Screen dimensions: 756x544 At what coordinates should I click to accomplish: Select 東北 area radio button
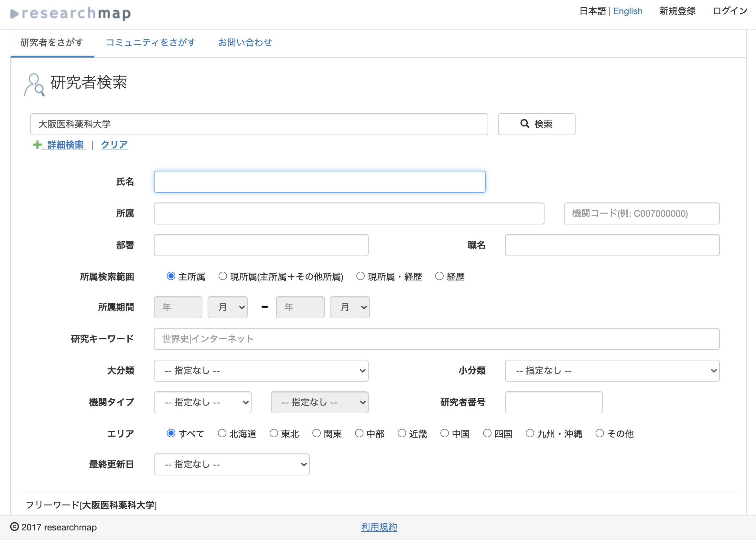click(274, 433)
